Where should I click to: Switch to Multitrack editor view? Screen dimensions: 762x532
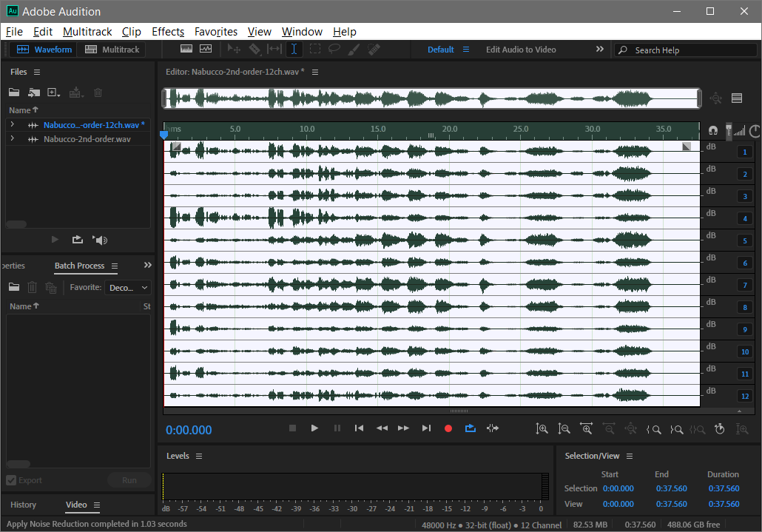112,50
